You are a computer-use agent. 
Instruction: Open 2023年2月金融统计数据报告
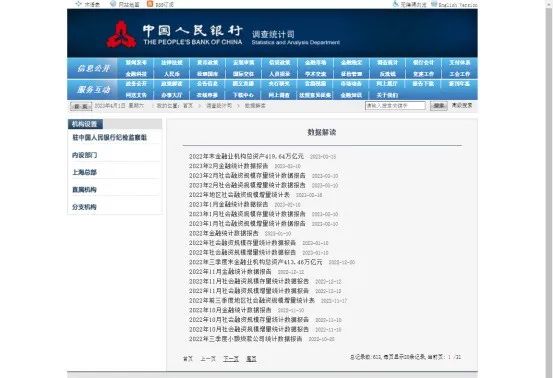[229, 166]
